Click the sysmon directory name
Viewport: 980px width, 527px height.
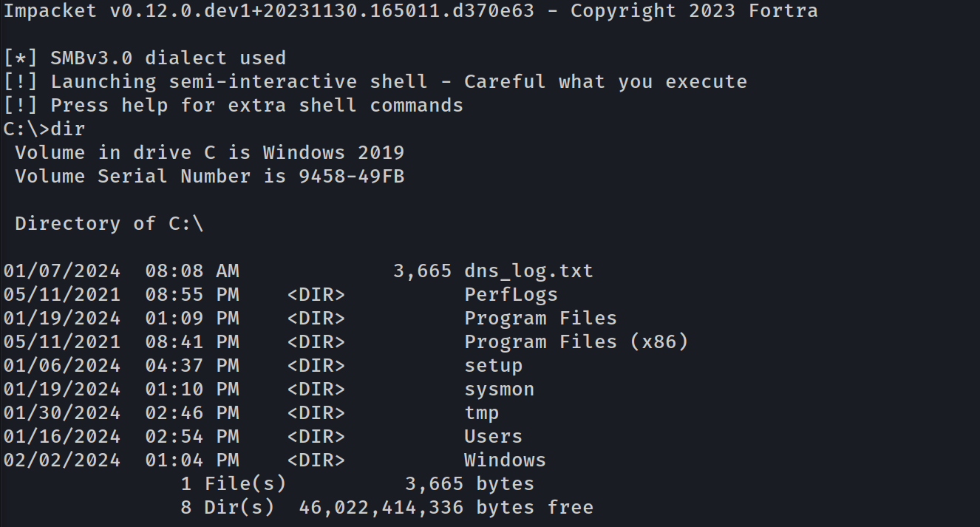[499, 390]
